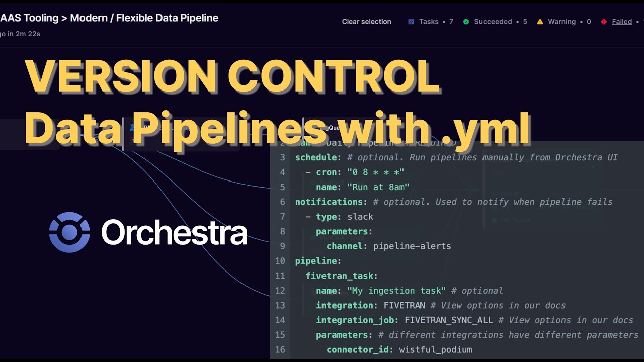Select the "type: slack" line

340,217
